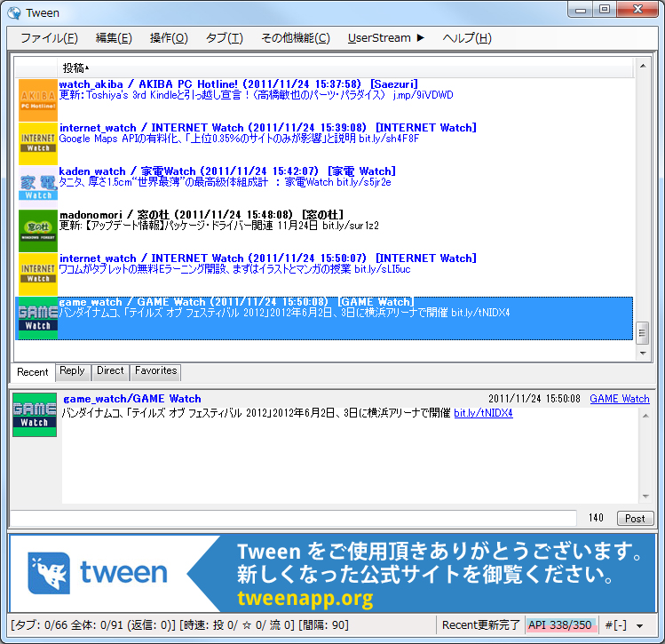Screen dimensions: 665x644
Task: Click the API 338/350 status indicator
Action: coord(560,625)
